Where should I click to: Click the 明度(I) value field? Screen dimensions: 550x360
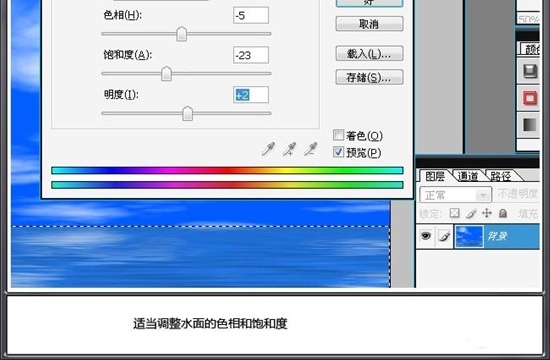pyautogui.click(x=251, y=95)
